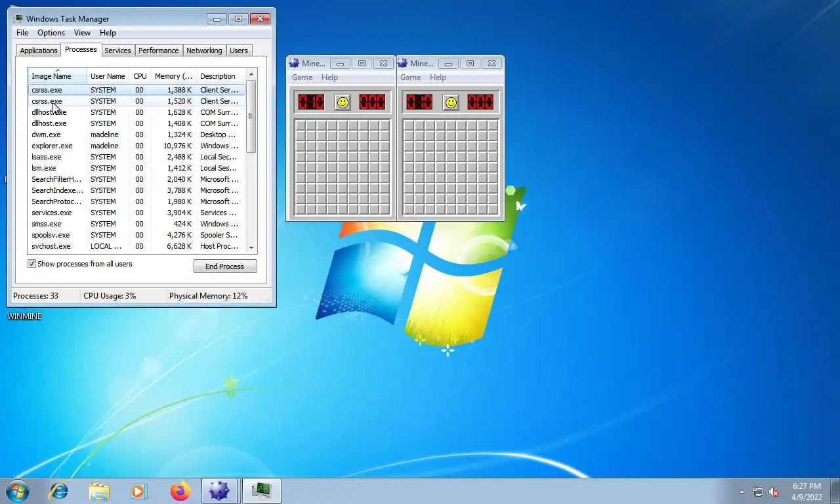Sort by User Name column header
The image size is (840, 504).
[108, 76]
